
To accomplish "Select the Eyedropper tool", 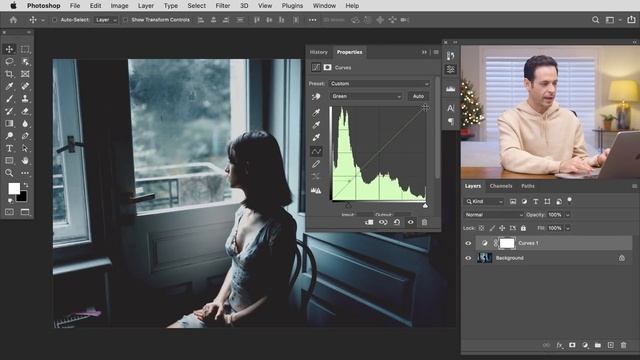I will [9, 86].
